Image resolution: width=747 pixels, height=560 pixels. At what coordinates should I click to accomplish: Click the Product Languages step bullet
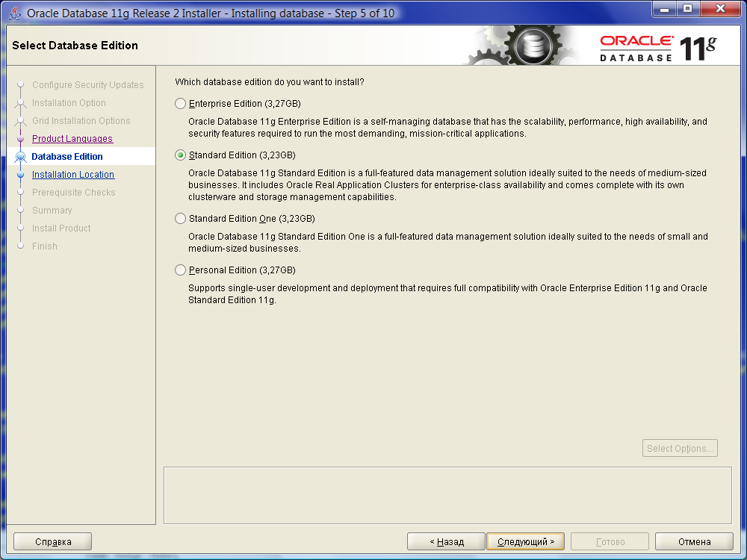click(20, 139)
